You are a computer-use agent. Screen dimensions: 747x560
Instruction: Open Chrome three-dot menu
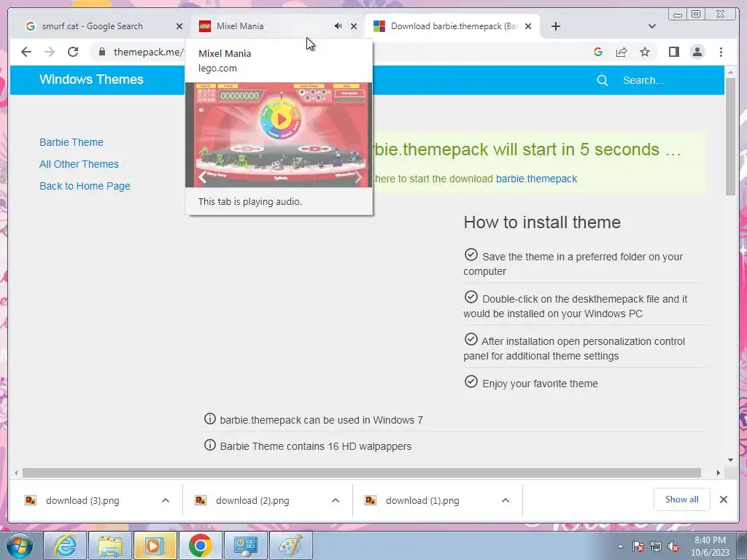pos(721,52)
